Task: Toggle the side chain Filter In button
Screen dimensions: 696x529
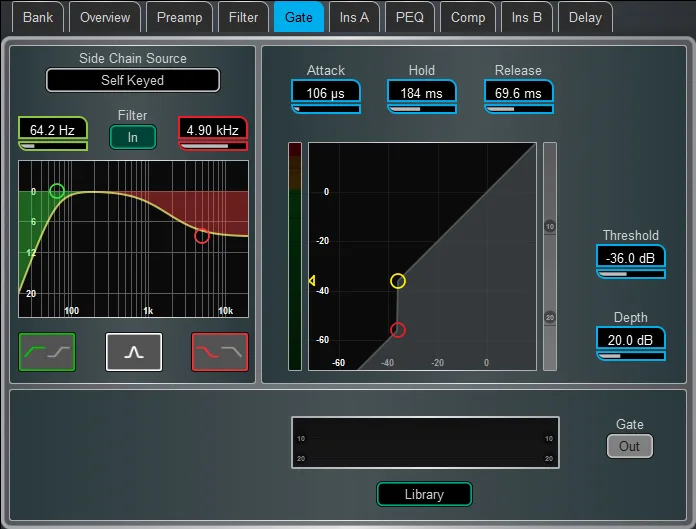Action: click(133, 137)
